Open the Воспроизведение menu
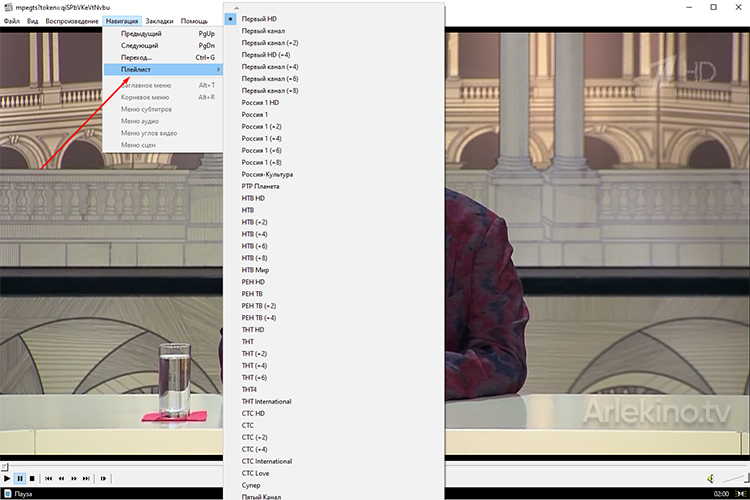The width and height of the screenshot is (750, 500). click(72, 21)
